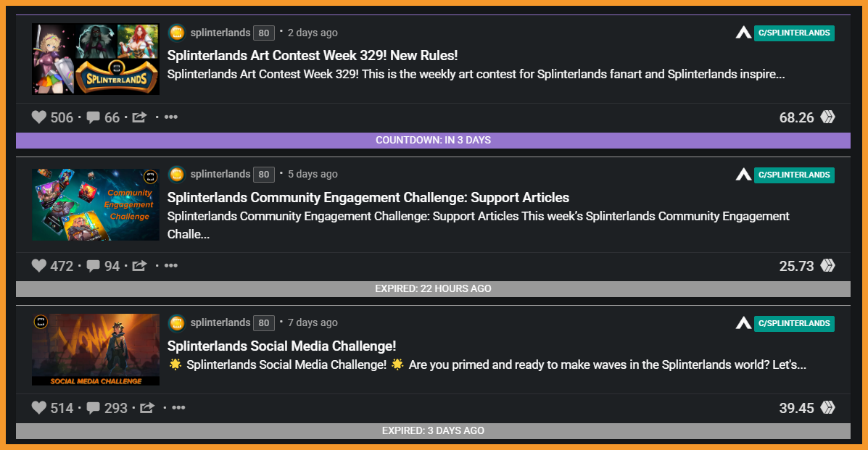Open more options on Social Media Challenge post
Viewport: 868px width, 450px height.
click(x=179, y=407)
